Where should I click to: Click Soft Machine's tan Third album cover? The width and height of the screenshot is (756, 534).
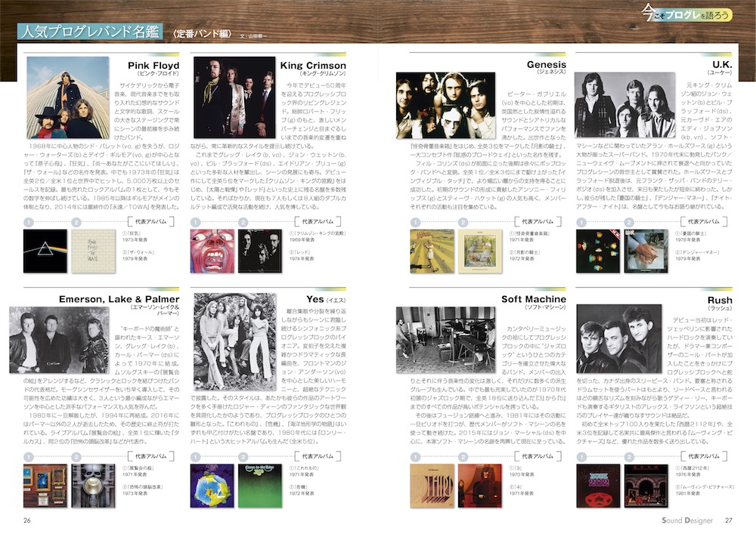432,486
